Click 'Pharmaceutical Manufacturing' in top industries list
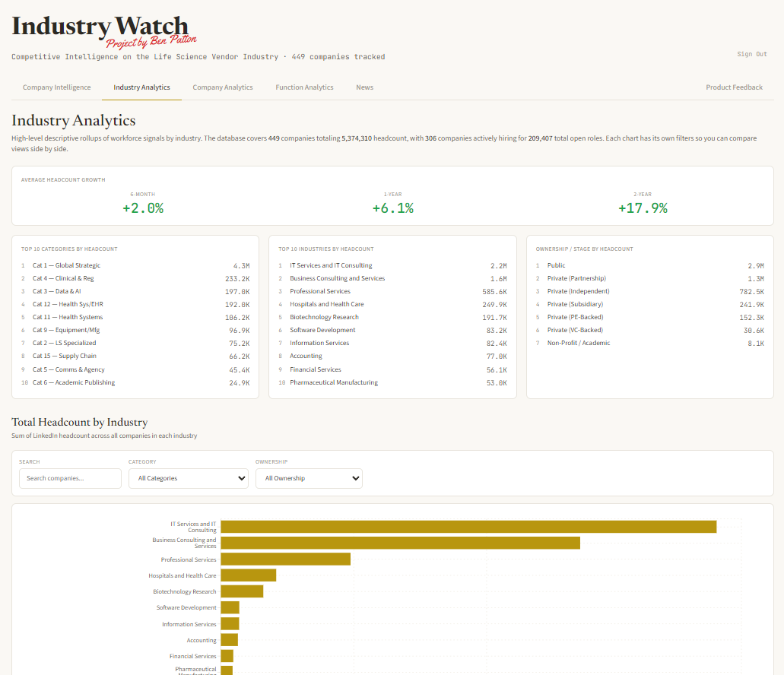784x675 pixels. point(392,382)
